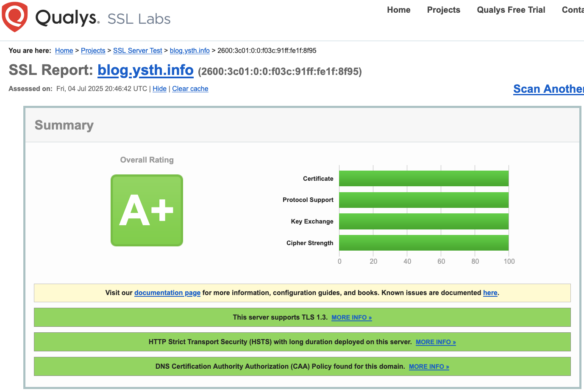The width and height of the screenshot is (584, 392).
Task: Click the 100 axis value
Action: 509,261
